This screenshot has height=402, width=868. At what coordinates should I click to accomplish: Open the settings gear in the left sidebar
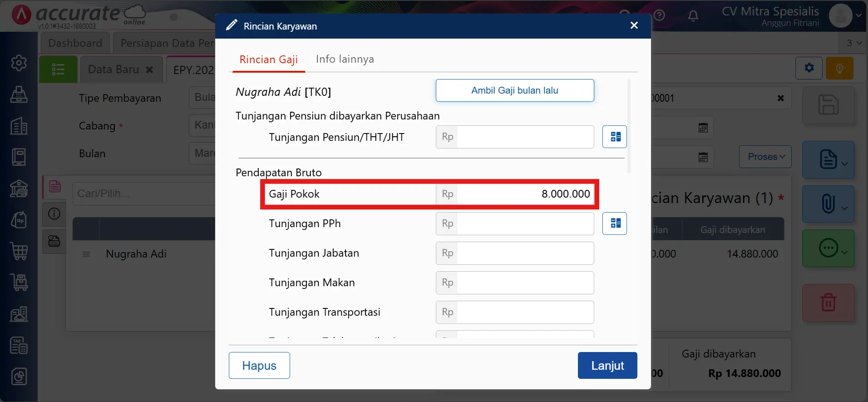(x=19, y=63)
